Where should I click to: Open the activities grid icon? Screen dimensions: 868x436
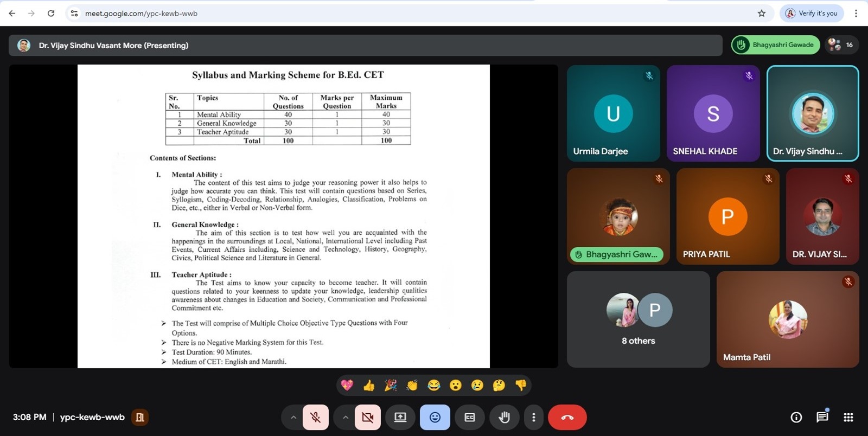(x=848, y=417)
